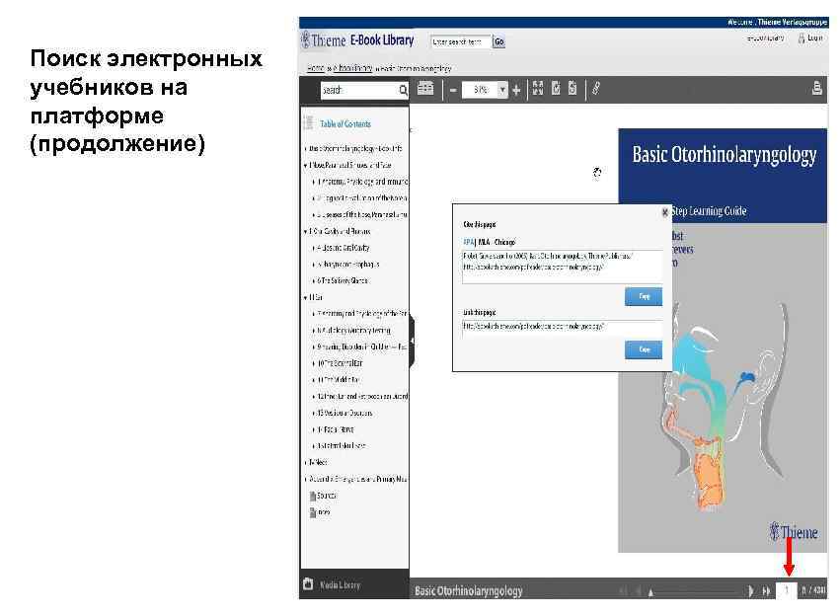Click the Login link

(x=814, y=38)
